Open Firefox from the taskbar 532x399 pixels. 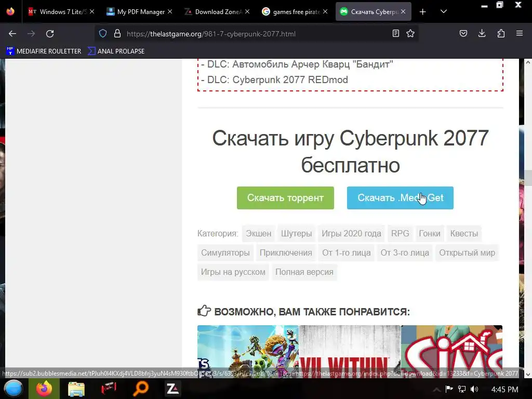pos(44,389)
